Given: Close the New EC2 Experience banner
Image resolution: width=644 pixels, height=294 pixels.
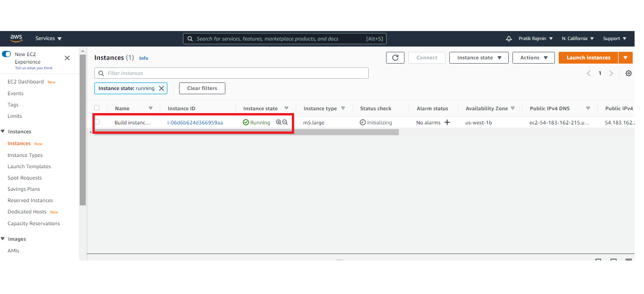Looking at the screenshot, I should pyautogui.click(x=67, y=58).
